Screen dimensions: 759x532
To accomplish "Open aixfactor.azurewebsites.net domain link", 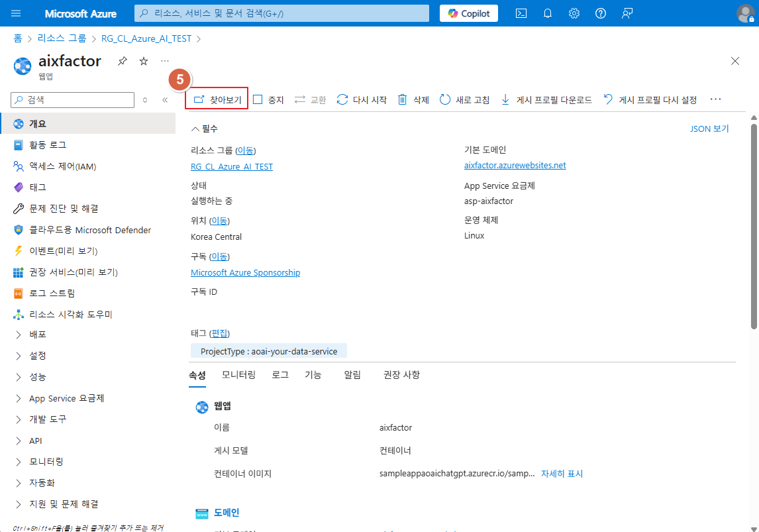I will 515,165.
